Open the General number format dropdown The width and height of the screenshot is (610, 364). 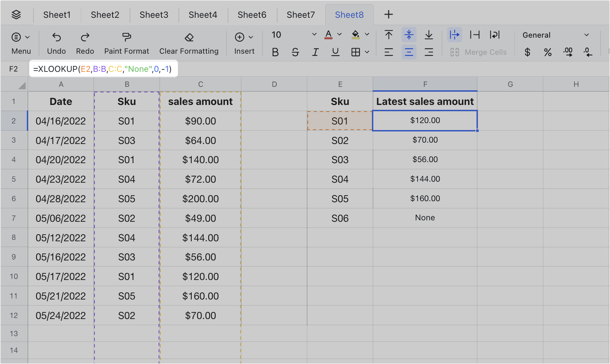click(x=586, y=35)
